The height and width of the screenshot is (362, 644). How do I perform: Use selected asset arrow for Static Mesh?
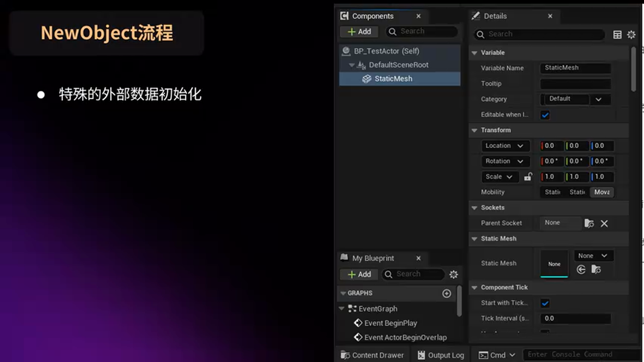581,269
